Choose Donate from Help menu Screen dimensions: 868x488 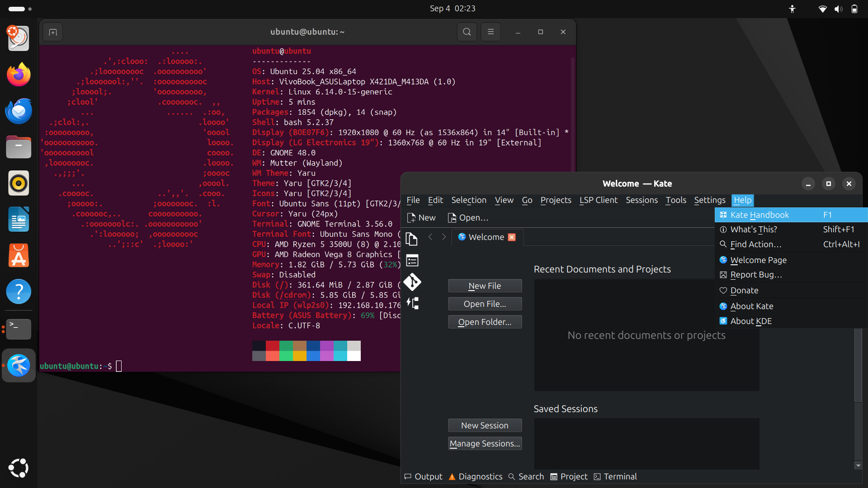pyautogui.click(x=791, y=291)
